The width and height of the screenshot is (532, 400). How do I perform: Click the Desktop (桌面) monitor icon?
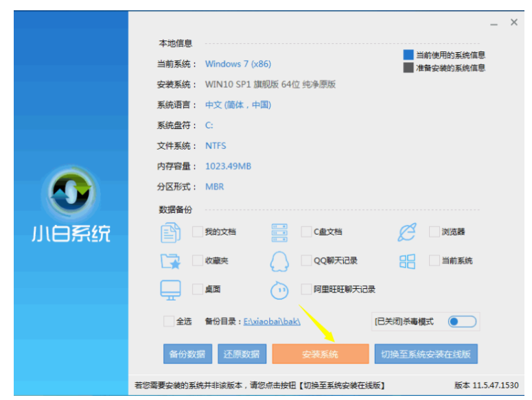pyautogui.click(x=170, y=290)
